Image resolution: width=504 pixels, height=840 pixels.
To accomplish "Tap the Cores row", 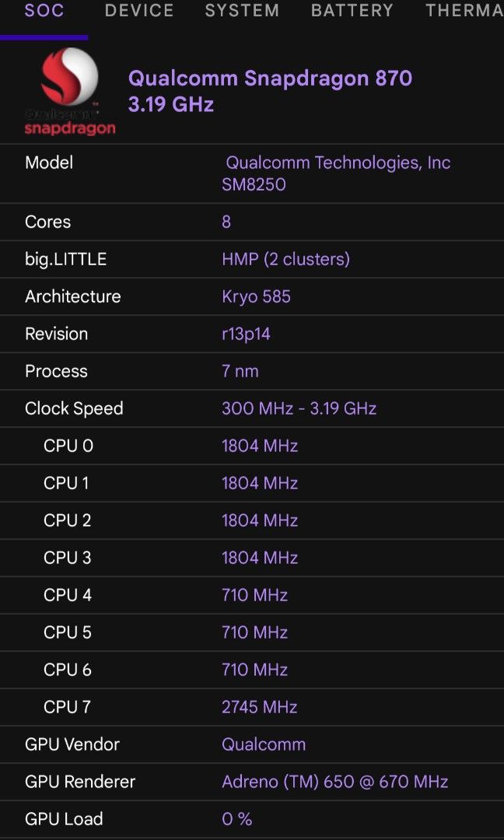I will pyautogui.click(x=252, y=222).
